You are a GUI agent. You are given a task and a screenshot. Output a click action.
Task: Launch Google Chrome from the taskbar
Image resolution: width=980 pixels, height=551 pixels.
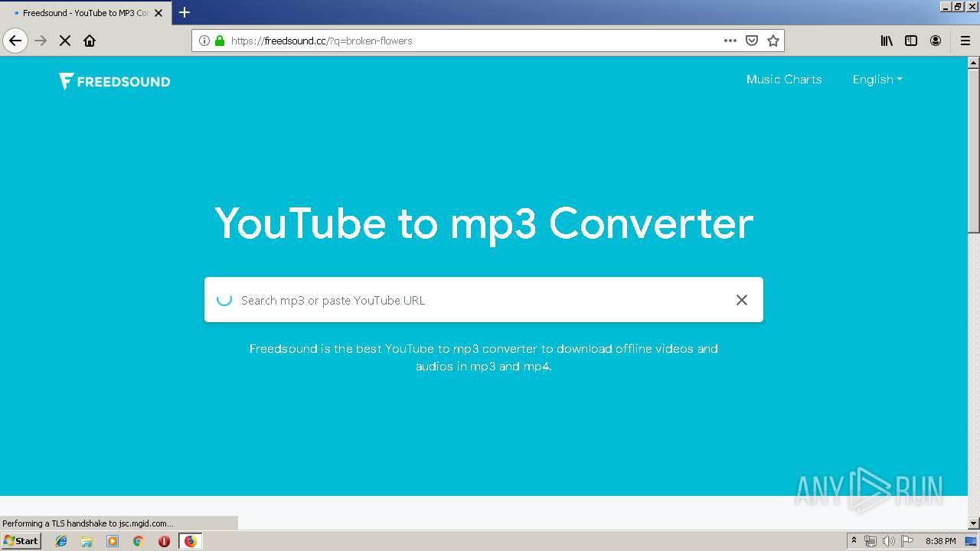[x=139, y=541]
